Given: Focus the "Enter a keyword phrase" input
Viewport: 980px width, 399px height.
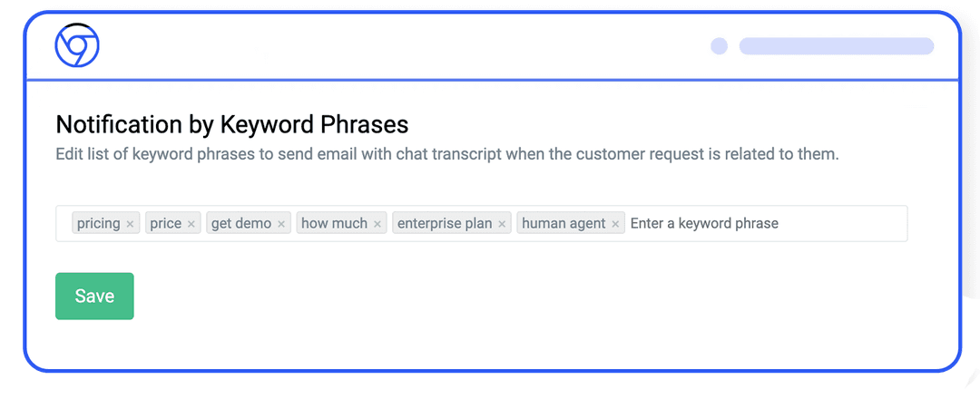Looking at the screenshot, I should click(762, 223).
